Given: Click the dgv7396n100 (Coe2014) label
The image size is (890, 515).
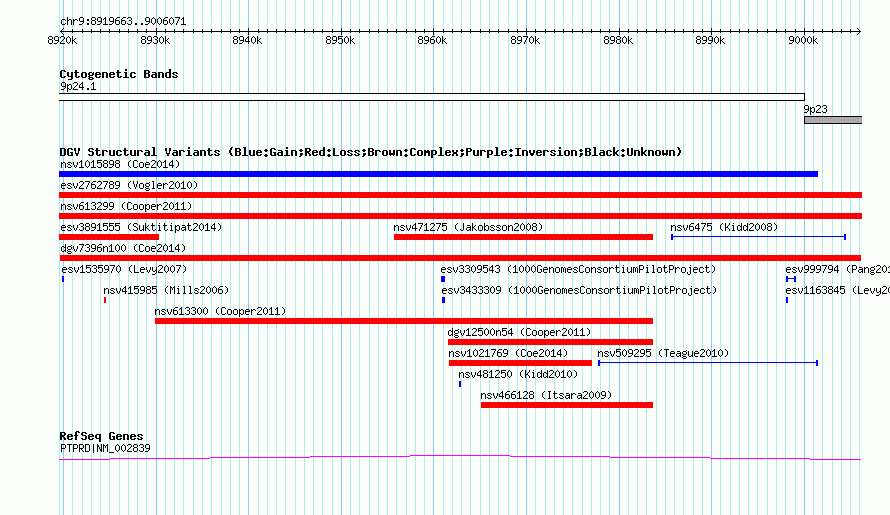Looking at the screenshot, I should pos(123,248).
